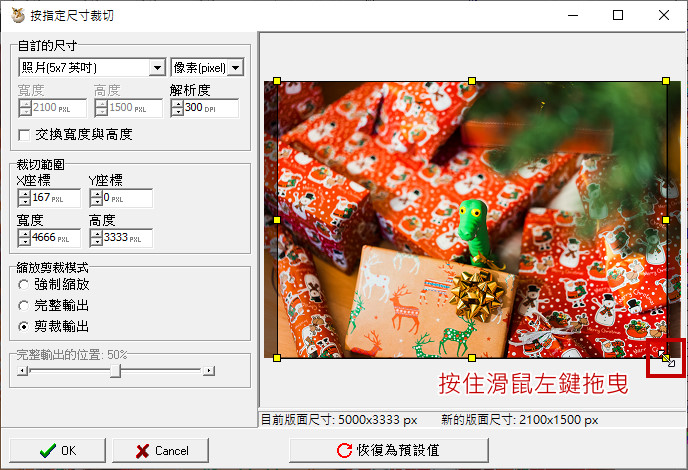Click 恢復為預設值 to reset settings
Viewport: 688px width, 470px height.
[x=389, y=450]
